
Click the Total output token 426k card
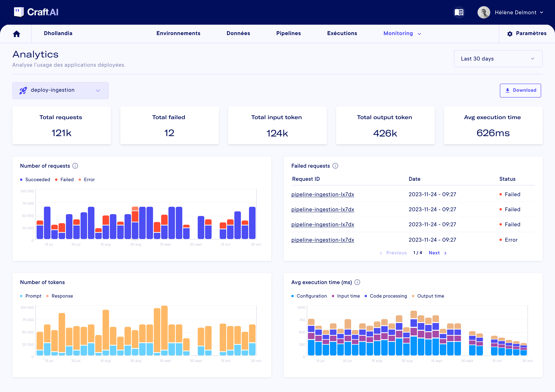tap(385, 126)
